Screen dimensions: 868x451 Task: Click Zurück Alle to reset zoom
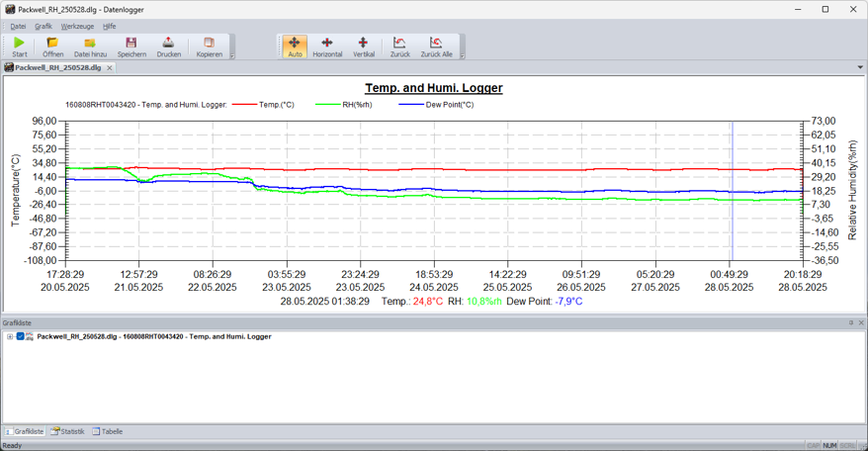[436, 45]
